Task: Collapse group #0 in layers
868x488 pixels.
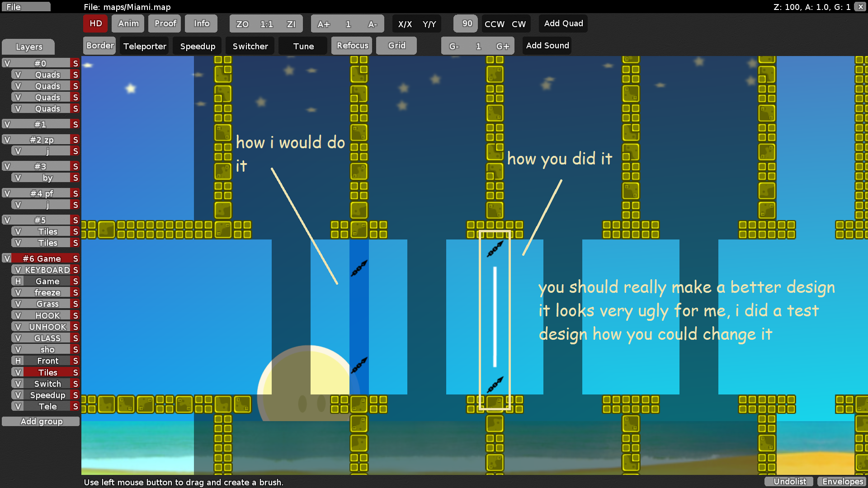Action: click(40, 63)
